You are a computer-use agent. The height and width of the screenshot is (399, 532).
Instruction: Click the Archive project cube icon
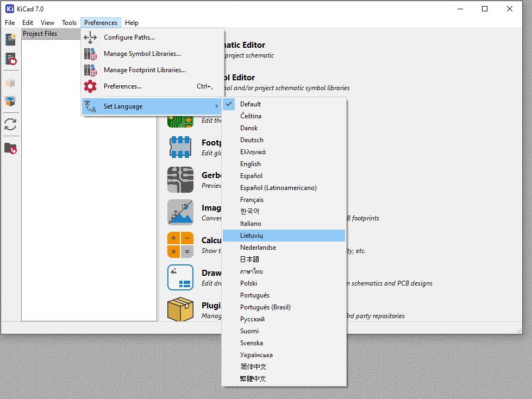pos(10,83)
